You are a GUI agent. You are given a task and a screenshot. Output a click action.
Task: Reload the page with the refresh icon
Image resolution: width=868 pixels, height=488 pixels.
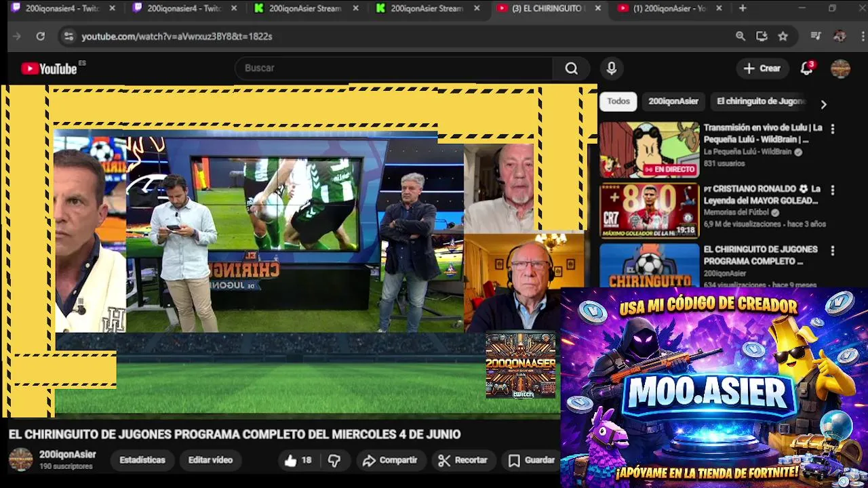point(41,36)
